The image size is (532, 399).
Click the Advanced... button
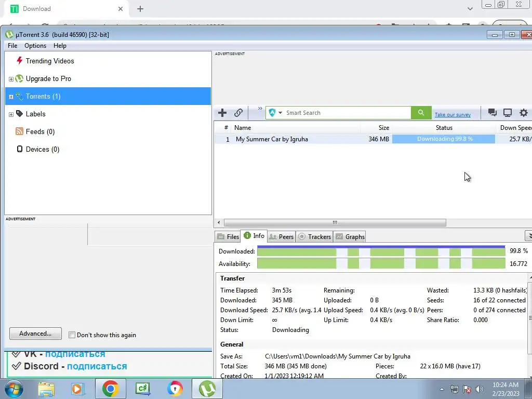pos(36,334)
